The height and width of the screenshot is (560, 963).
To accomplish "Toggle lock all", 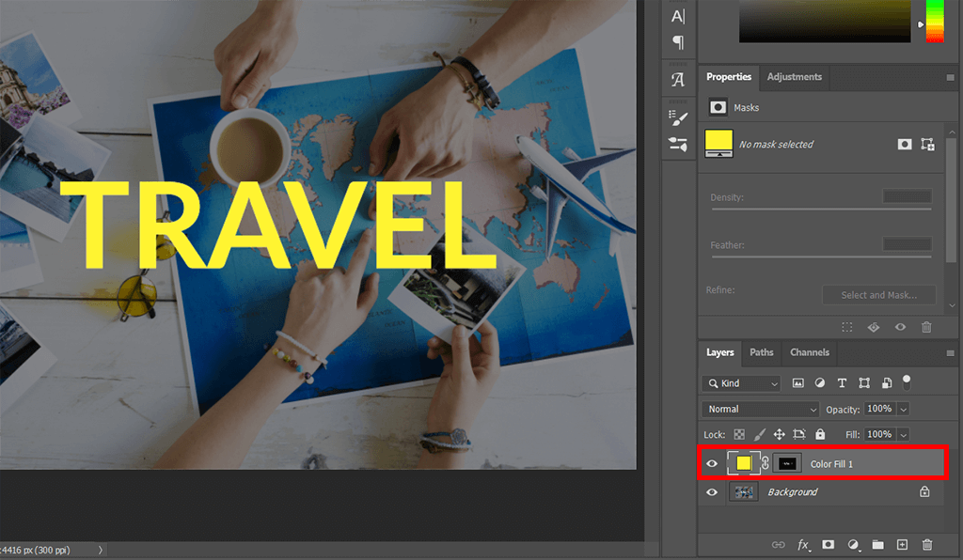I will 820,434.
